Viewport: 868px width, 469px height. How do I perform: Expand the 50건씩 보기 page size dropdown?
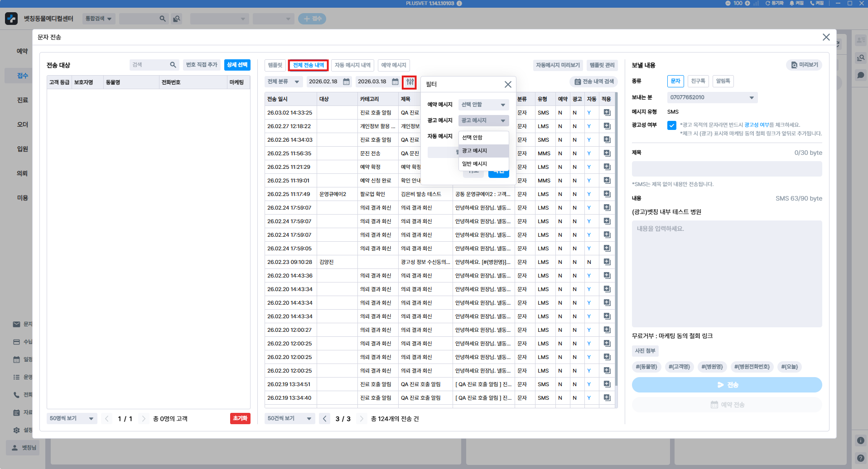click(x=289, y=419)
